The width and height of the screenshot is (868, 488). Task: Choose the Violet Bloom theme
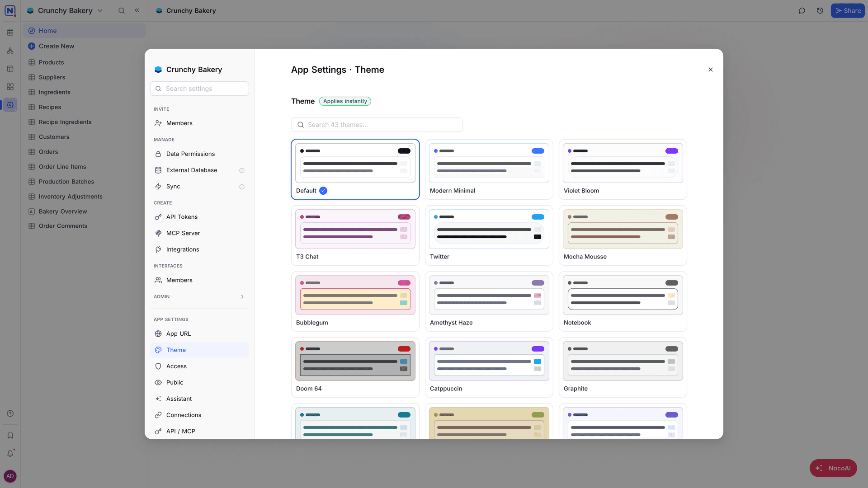[623, 169]
